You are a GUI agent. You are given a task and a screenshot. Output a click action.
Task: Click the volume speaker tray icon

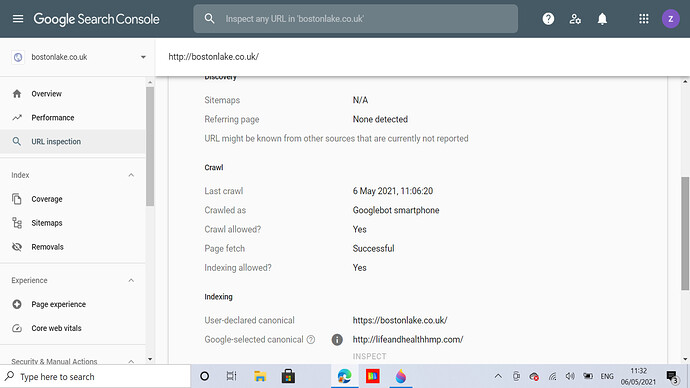pyautogui.click(x=570, y=376)
